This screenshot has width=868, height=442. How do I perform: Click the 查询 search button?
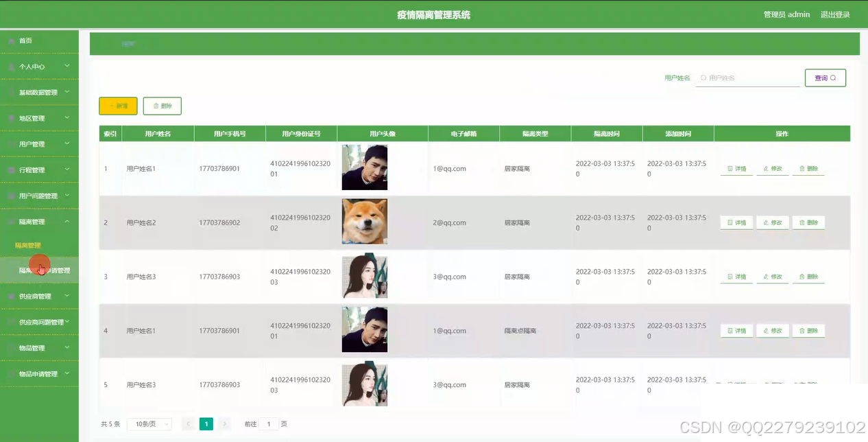click(825, 78)
